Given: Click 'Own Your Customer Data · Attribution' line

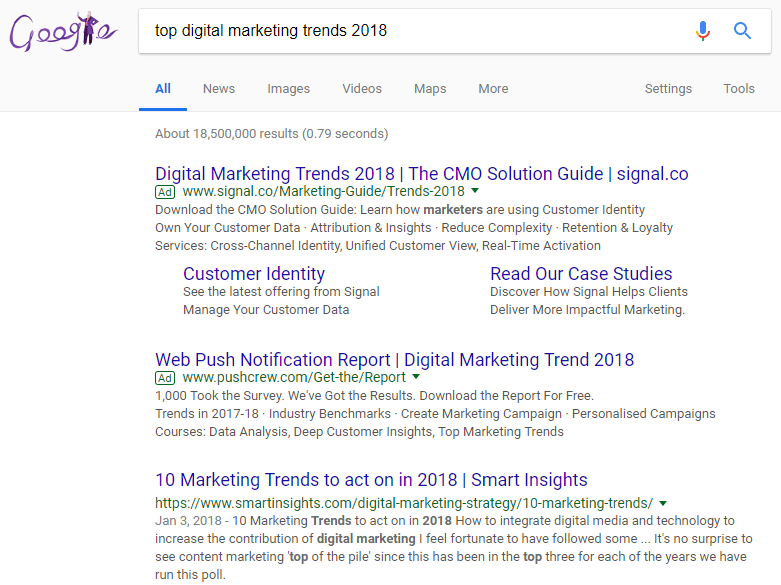Looking at the screenshot, I should 413,228.
